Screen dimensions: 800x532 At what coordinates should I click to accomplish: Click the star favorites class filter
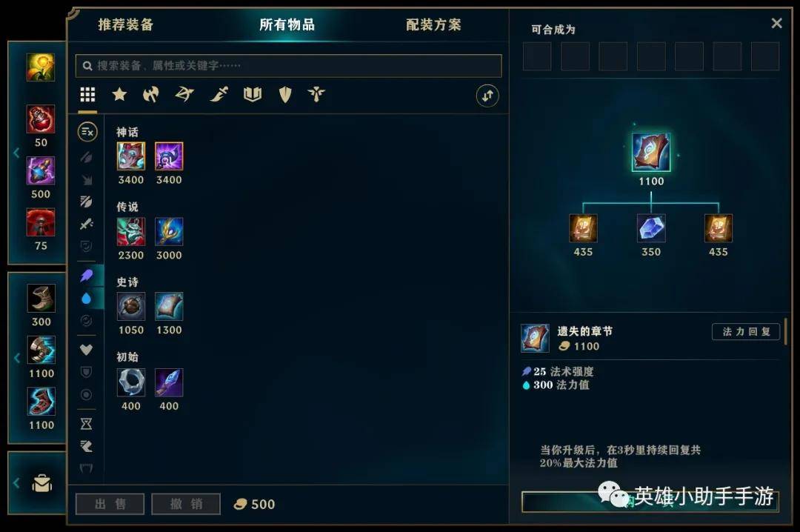[x=119, y=94]
